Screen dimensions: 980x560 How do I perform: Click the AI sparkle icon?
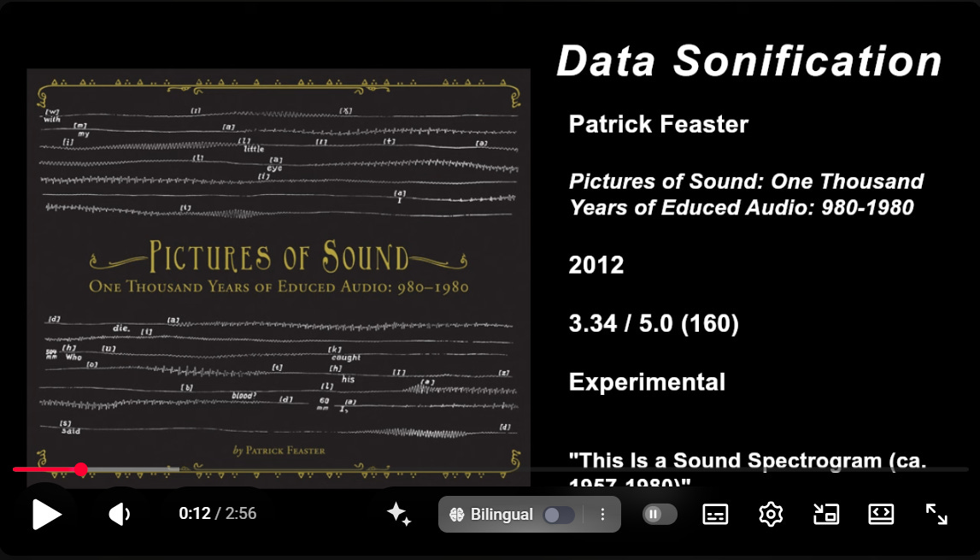tap(399, 515)
